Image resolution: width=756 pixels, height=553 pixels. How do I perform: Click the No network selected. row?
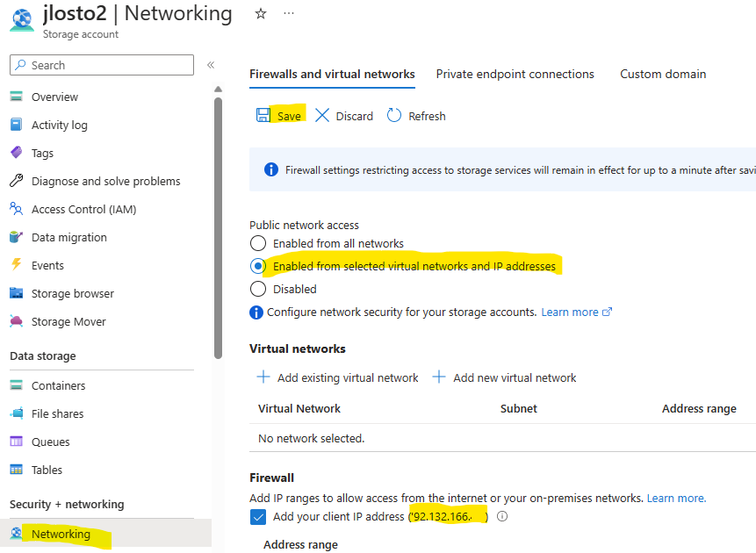502,438
